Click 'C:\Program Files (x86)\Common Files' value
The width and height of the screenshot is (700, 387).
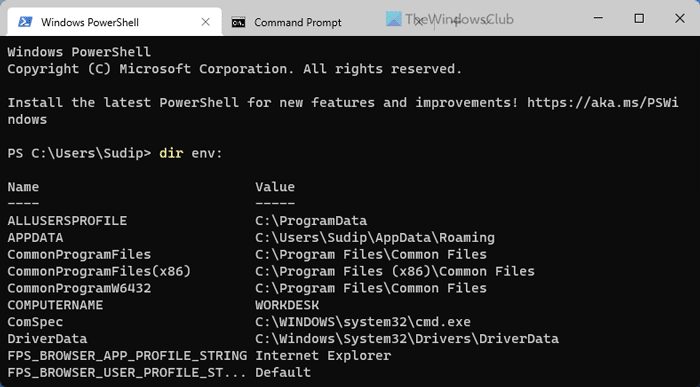pyautogui.click(x=395, y=271)
